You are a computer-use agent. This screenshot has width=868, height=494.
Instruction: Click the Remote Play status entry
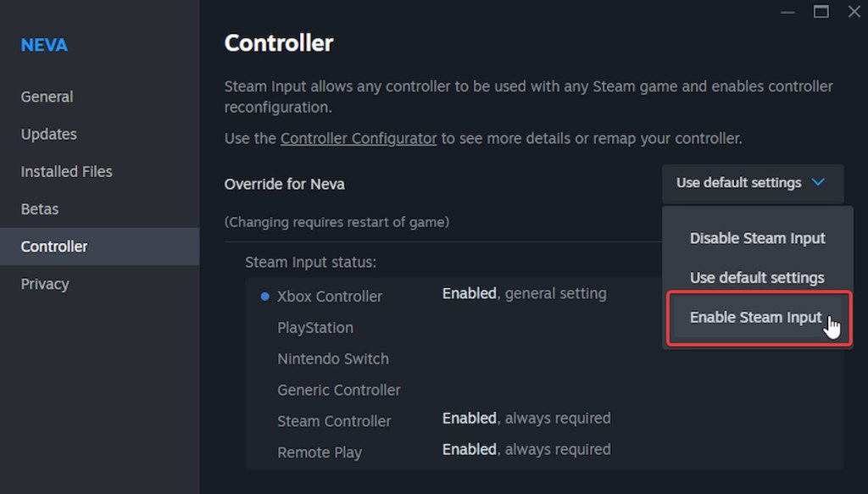click(320, 452)
